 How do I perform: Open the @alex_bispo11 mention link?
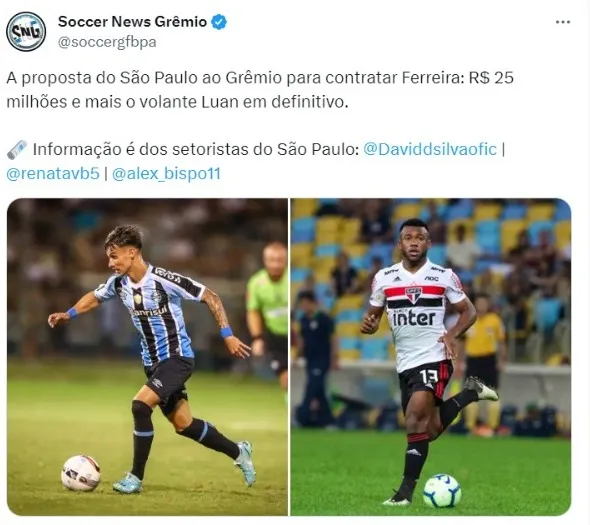tap(166, 174)
